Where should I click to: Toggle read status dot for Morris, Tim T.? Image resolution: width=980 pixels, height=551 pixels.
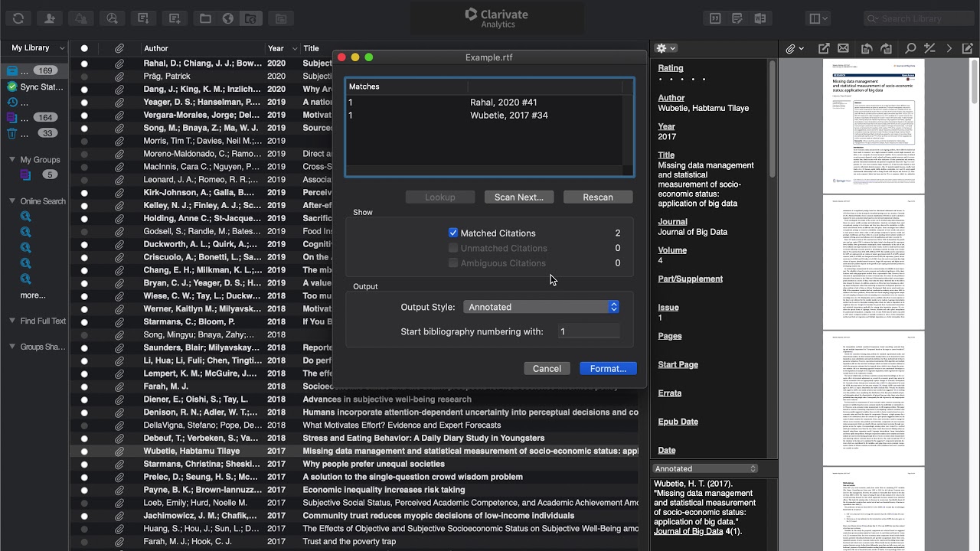click(84, 141)
